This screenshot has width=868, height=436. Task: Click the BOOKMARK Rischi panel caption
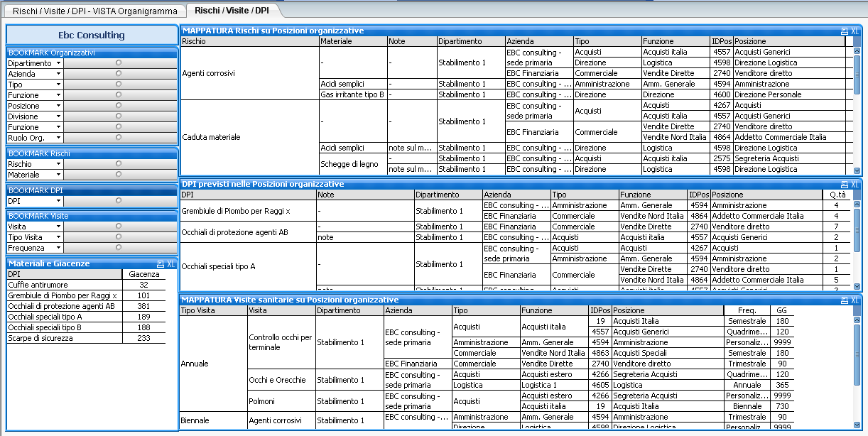92,153
